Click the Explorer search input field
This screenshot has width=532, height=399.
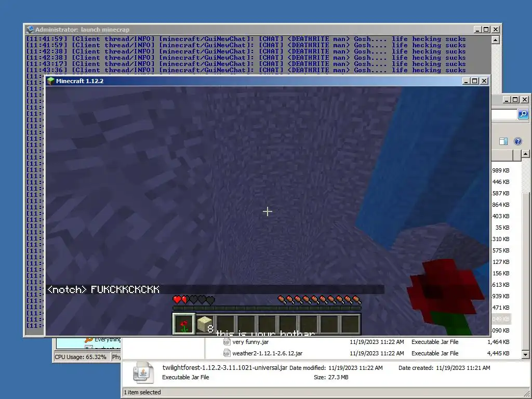point(504,114)
